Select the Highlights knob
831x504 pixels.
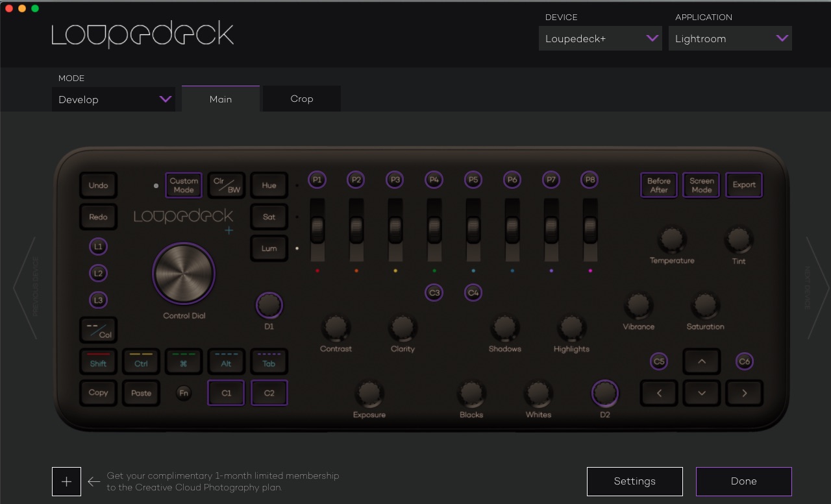571,328
